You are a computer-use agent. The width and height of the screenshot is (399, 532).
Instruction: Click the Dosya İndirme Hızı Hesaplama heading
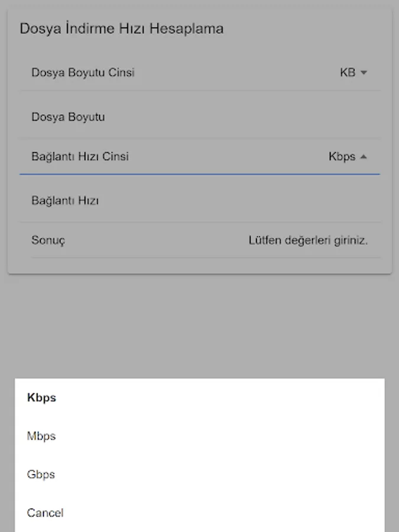(121, 28)
